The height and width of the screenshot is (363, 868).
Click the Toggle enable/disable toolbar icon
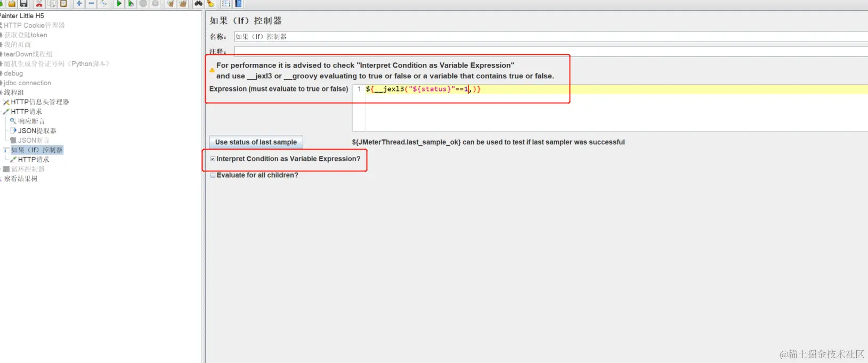click(x=104, y=3)
